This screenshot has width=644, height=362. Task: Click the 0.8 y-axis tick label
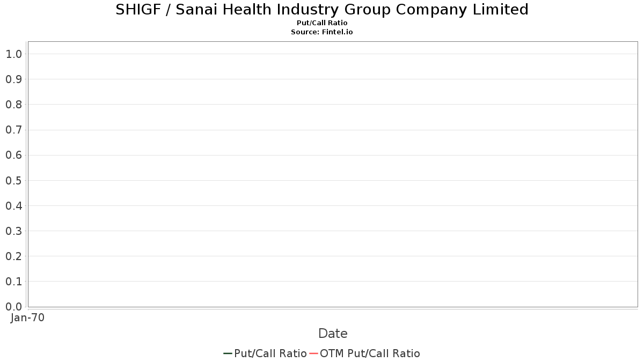13,105
